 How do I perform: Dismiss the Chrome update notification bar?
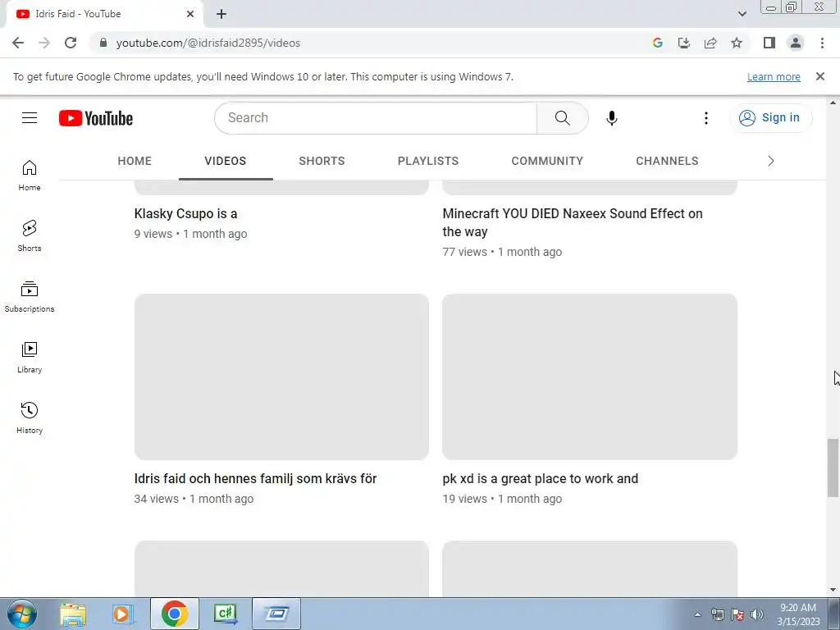click(x=819, y=76)
